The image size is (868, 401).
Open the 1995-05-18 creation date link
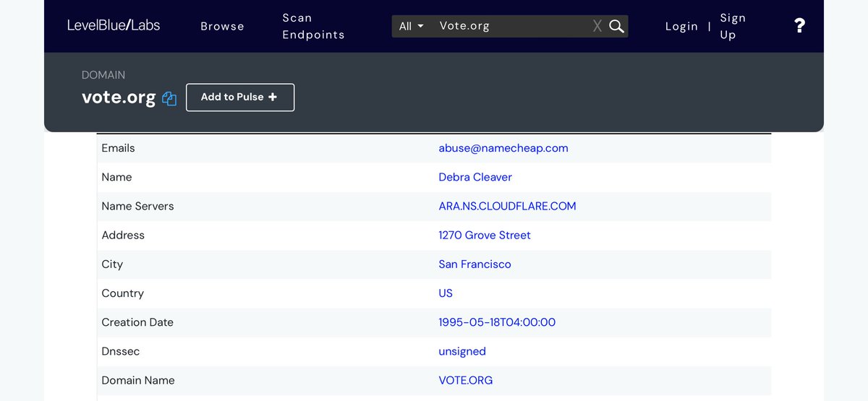(496, 322)
